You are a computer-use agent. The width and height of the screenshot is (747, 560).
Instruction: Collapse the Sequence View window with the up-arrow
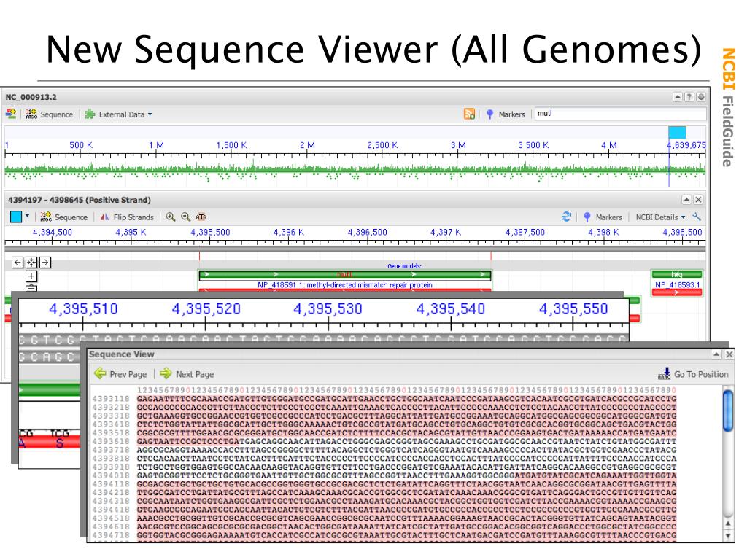tap(716, 354)
